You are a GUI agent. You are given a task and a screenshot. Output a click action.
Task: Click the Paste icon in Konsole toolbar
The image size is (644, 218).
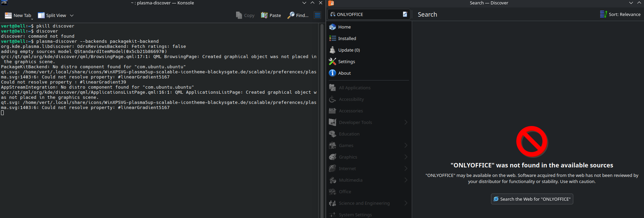(x=264, y=15)
